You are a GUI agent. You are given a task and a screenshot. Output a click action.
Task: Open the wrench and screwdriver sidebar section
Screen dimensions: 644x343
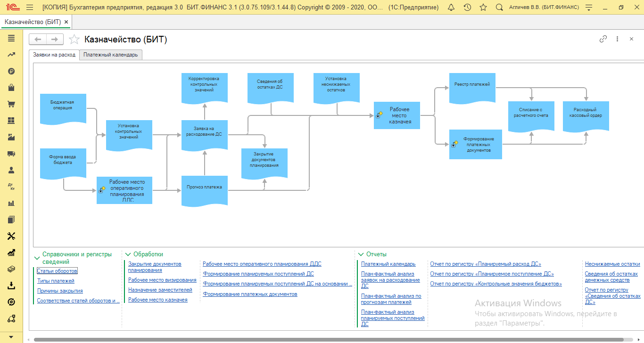(x=12, y=236)
